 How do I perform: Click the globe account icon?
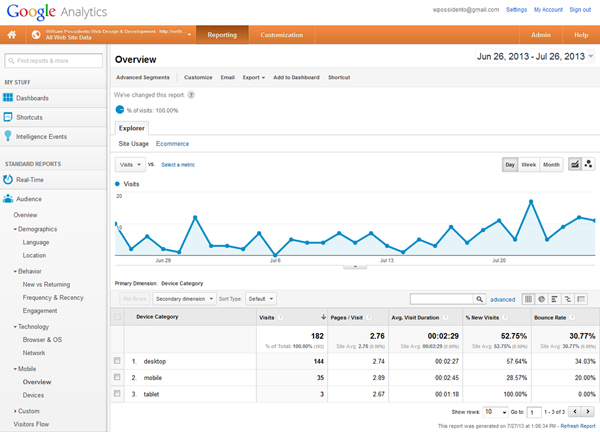click(x=36, y=35)
